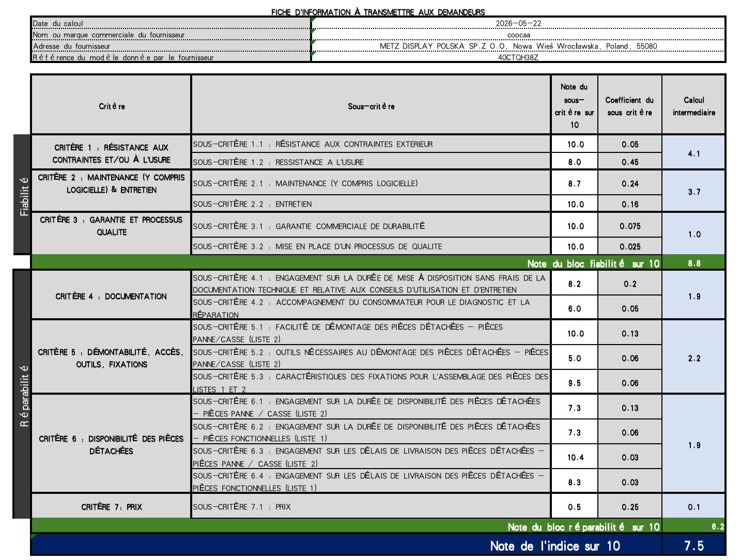Viewport: 741px width, 560px height.
Task: Click the 'Coefficient du sous critère' header
Action: [x=629, y=105]
